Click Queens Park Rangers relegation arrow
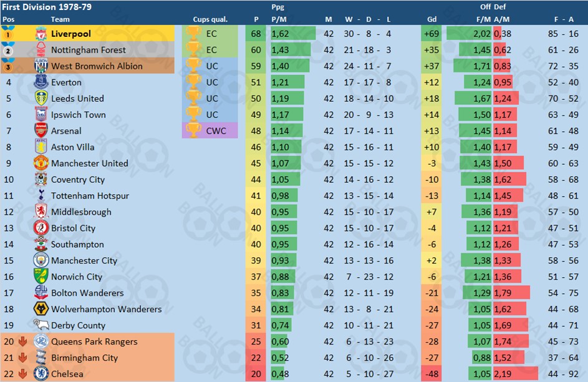 22,341
